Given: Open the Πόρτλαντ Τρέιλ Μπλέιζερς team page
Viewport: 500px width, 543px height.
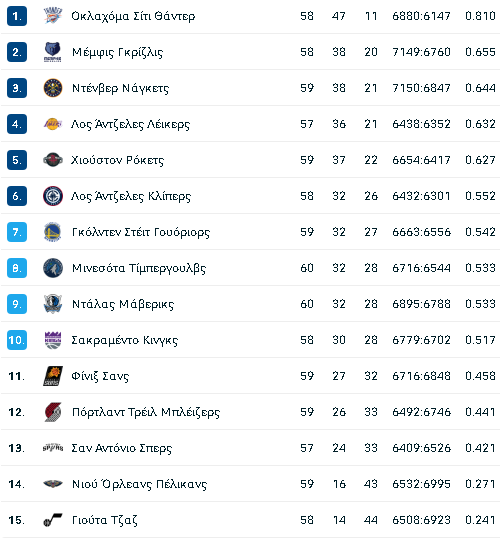Looking at the screenshot, I should tap(146, 412).
